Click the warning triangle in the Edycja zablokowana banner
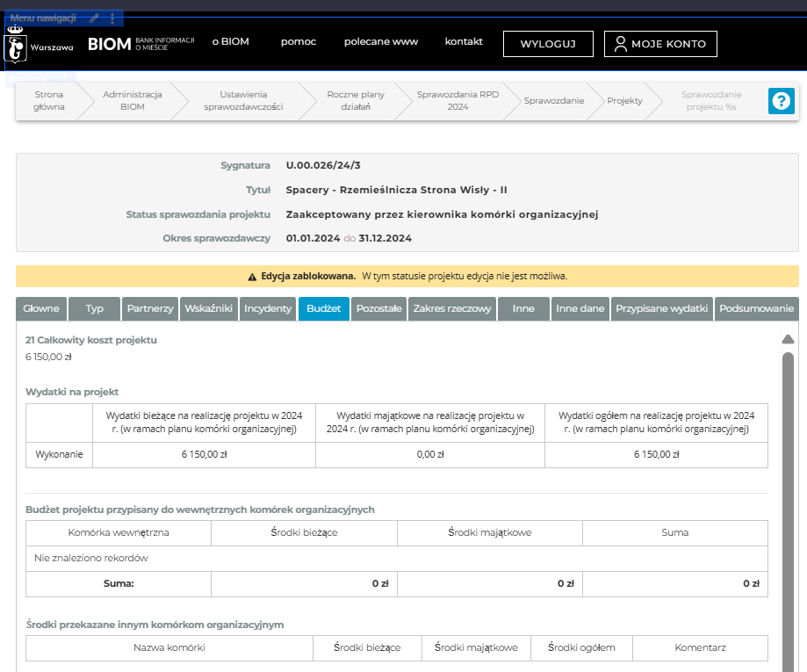Screen dimensions: 807x672 (252, 276)
